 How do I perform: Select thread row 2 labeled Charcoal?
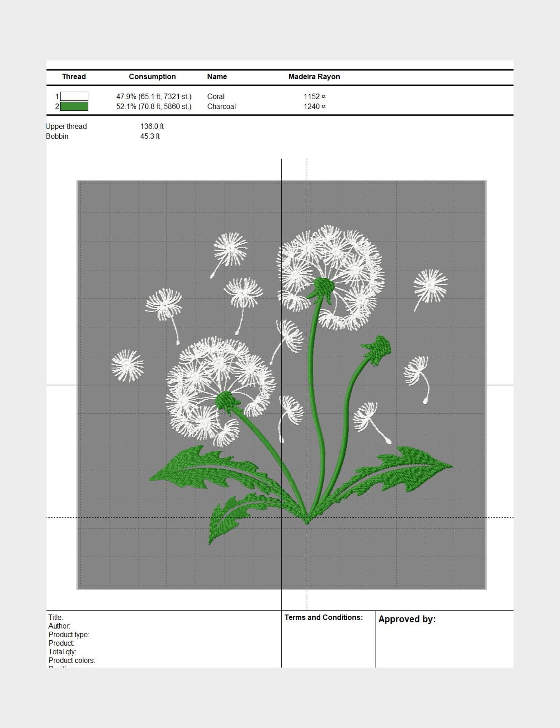click(221, 107)
